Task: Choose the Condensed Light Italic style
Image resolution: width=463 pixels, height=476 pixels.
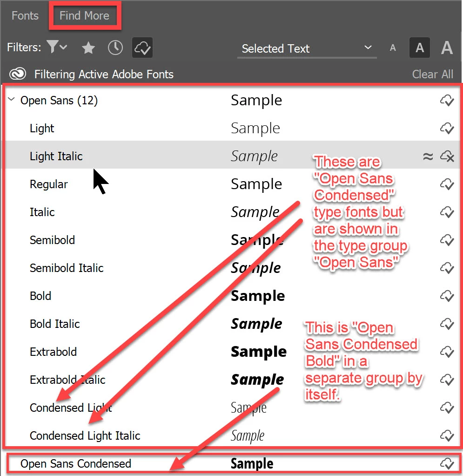Action: tap(85, 435)
